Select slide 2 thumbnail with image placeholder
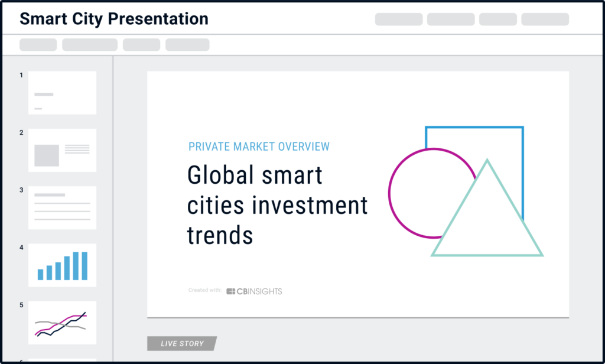 coord(62,150)
